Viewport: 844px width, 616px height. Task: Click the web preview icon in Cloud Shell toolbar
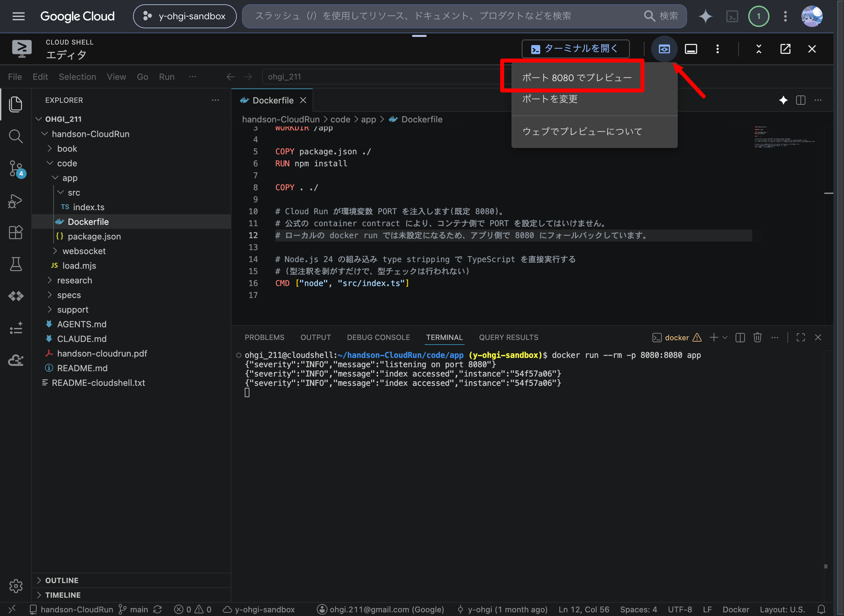click(664, 49)
